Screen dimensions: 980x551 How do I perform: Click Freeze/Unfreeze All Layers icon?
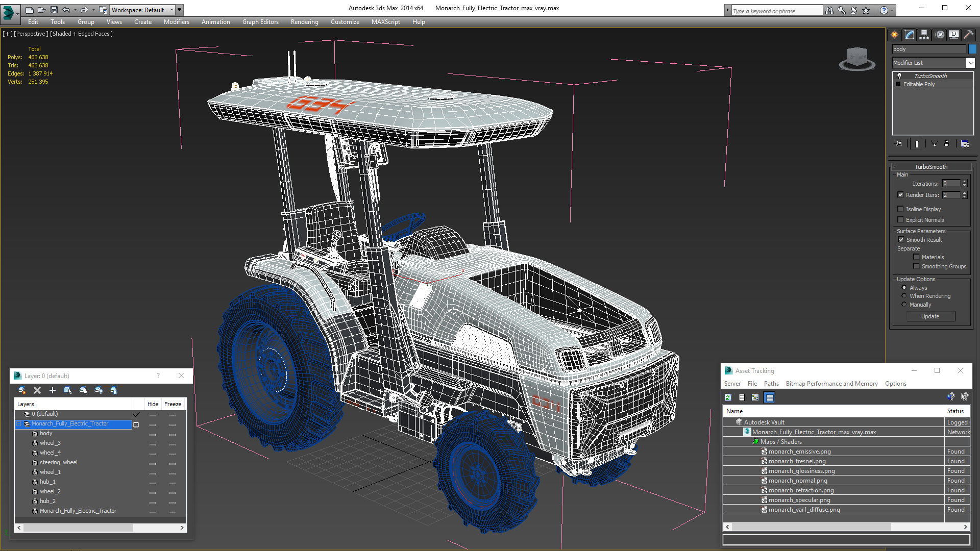point(114,390)
